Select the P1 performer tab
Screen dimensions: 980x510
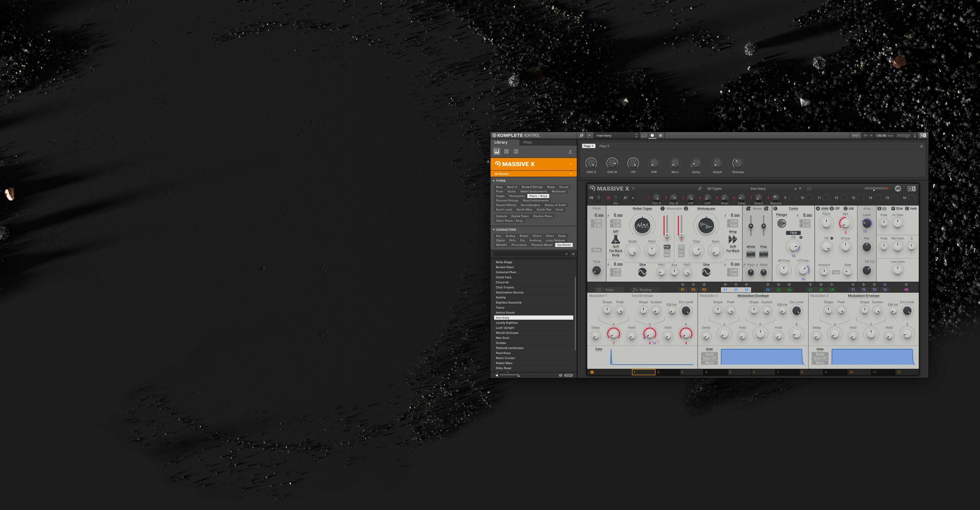(x=683, y=290)
